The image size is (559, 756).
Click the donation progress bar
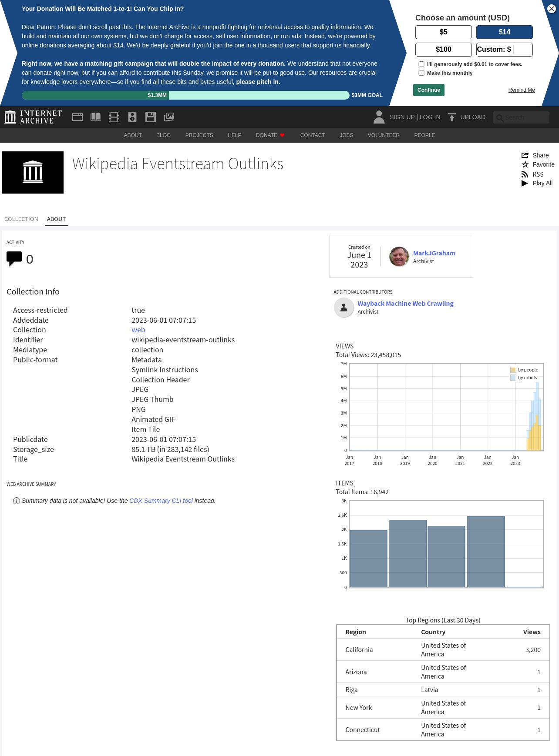(185, 95)
